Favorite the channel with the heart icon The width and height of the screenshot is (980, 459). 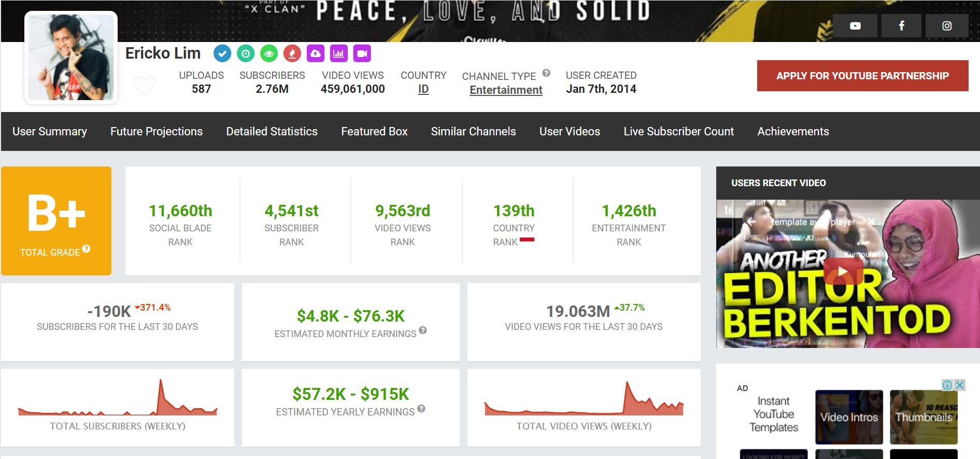[145, 85]
